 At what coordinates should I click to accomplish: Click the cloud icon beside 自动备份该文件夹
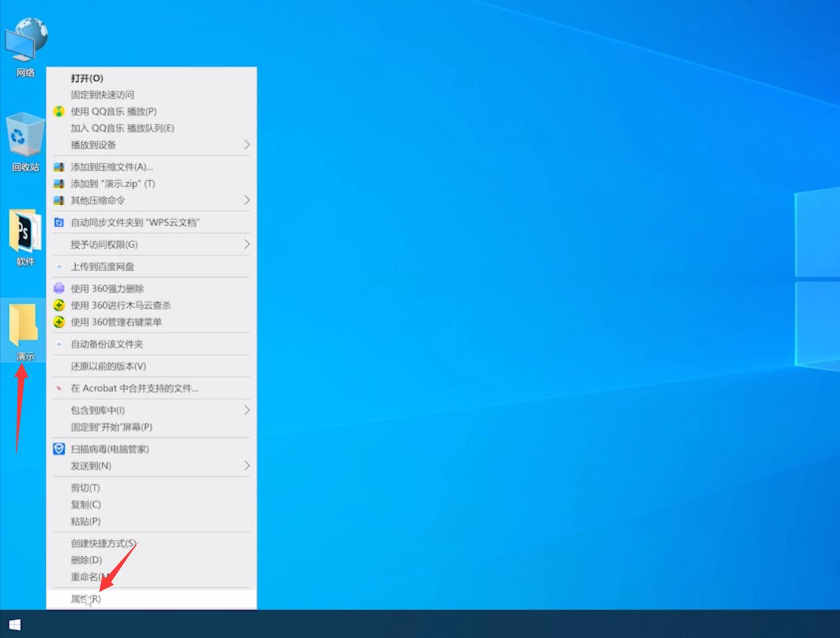[x=59, y=344]
